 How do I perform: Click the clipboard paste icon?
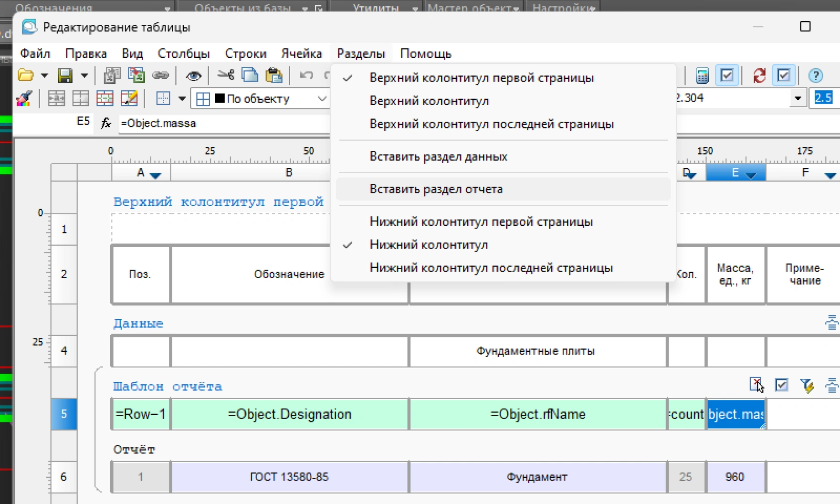click(x=274, y=75)
